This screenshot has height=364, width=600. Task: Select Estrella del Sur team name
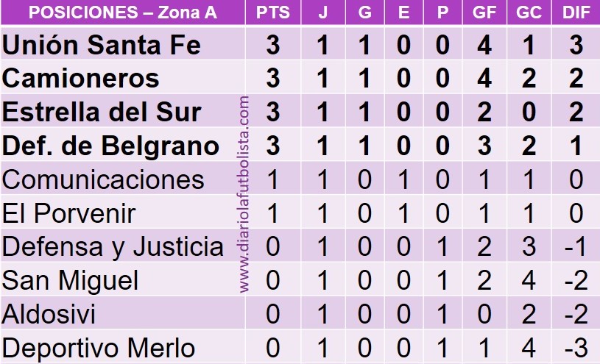click(102, 112)
